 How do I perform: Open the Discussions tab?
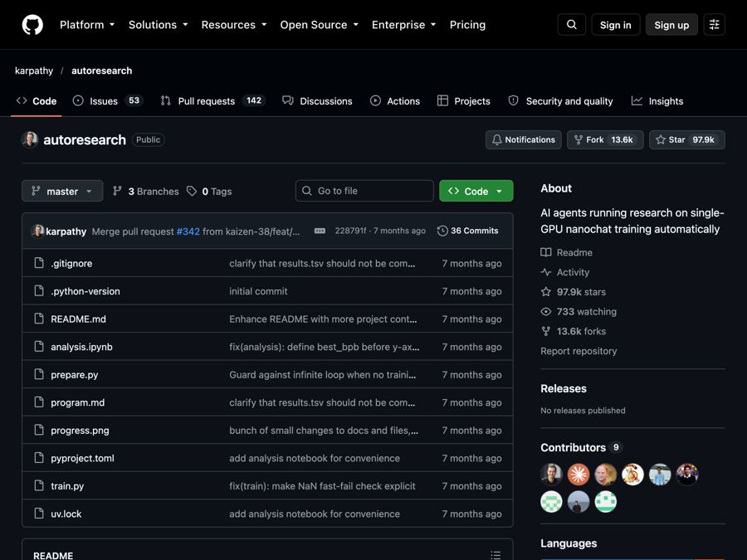pyautogui.click(x=317, y=101)
